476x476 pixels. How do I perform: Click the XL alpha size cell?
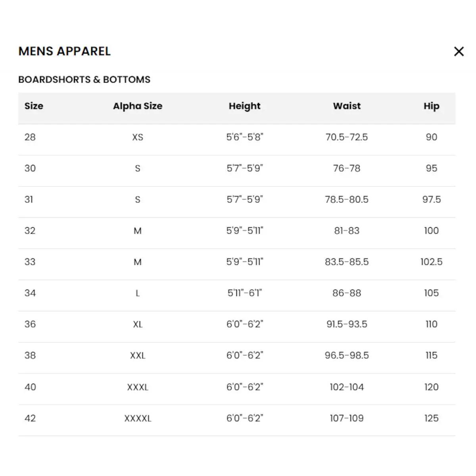138,324
